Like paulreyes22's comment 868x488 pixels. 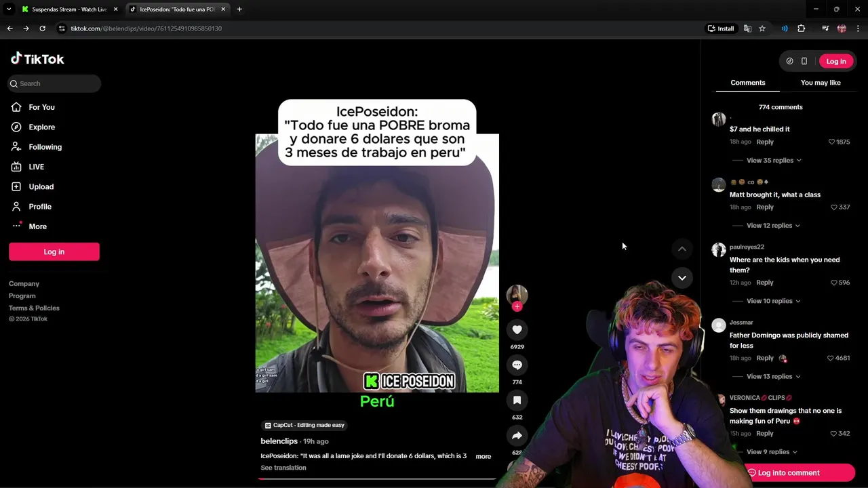pos(834,283)
